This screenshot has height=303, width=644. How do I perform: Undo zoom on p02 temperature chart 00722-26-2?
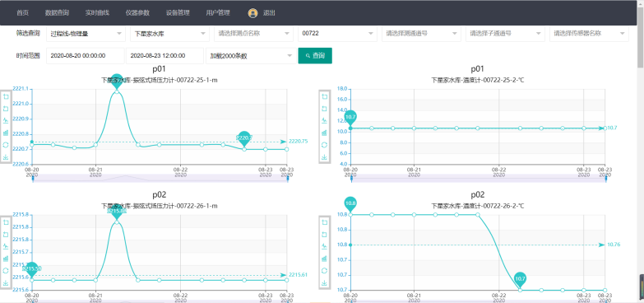pos(324,235)
